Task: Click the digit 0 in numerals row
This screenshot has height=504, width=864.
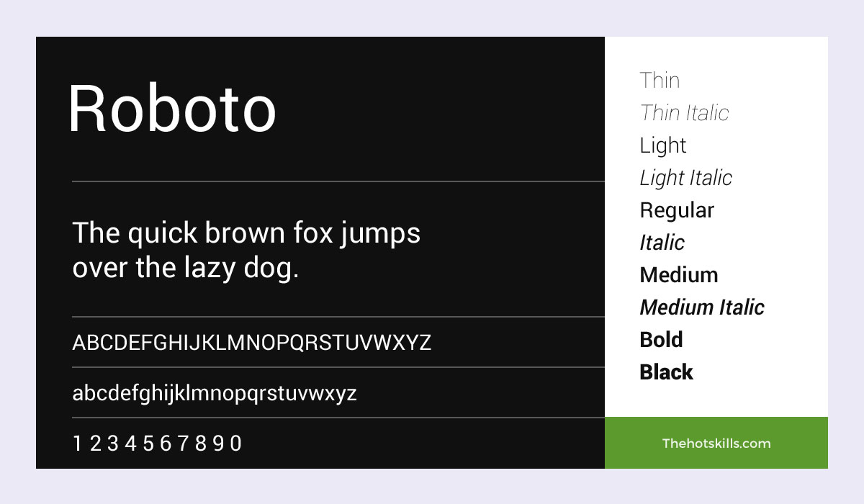Action: [x=235, y=444]
